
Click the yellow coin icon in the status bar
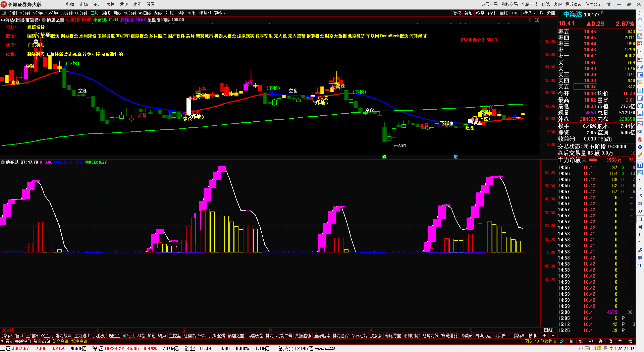pos(599,348)
